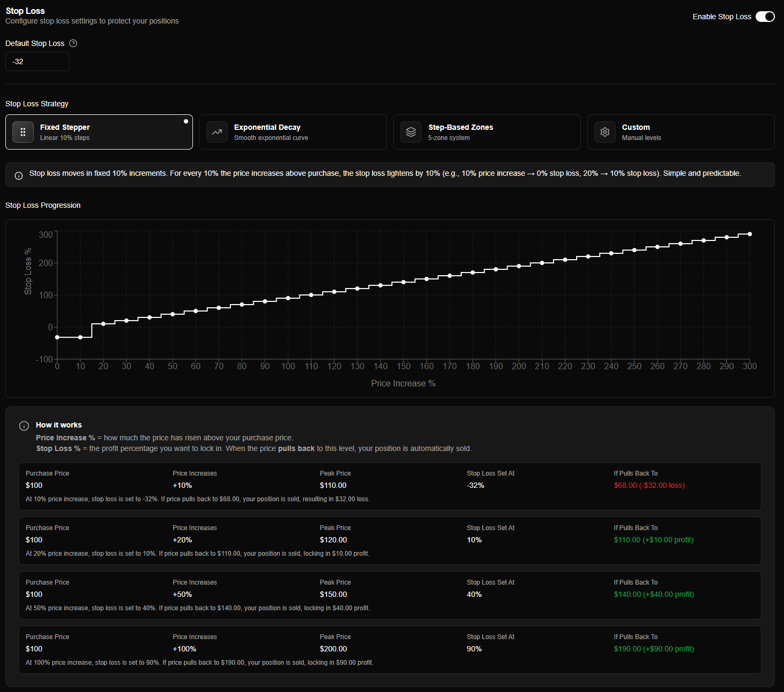Click the highest chart point near 300% increase
The width and height of the screenshot is (784, 692).
pyautogui.click(x=749, y=234)
